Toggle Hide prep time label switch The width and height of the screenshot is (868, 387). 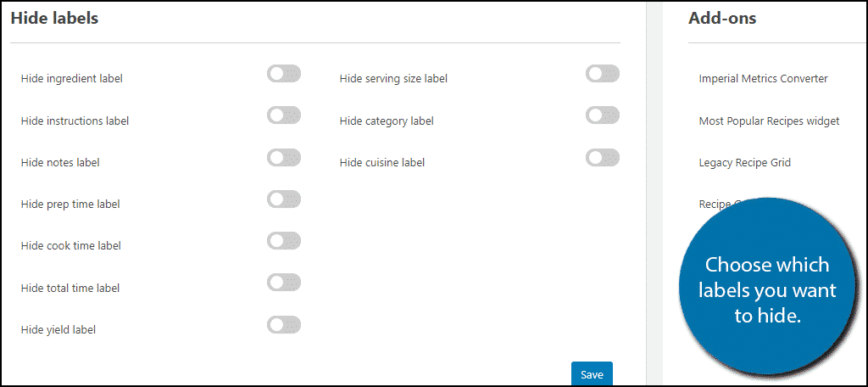[284, 199]
